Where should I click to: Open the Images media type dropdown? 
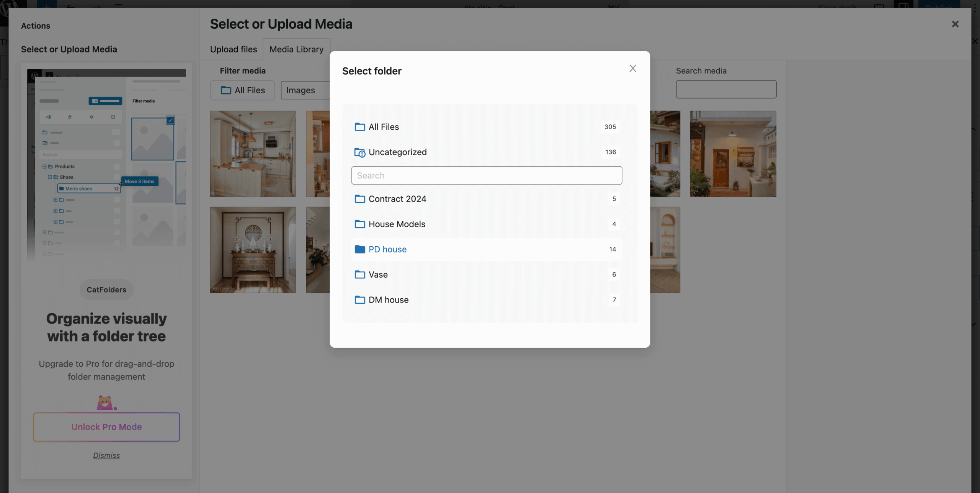305,90
